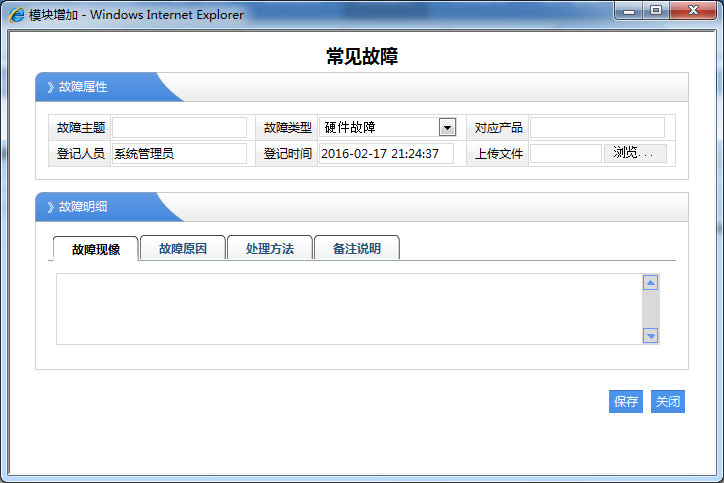Viewport: 724px width, 483px height.
Task: Switch to the 故障现像 tab
Action: tap(96, 249)
